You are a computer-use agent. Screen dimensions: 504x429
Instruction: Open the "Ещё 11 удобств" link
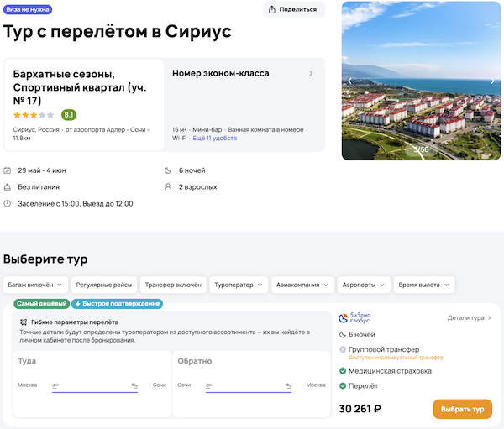click(214, 138)
